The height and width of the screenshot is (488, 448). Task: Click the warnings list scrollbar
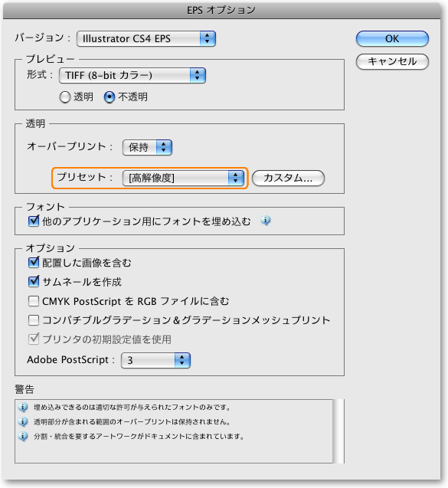[x=338, y=431]
